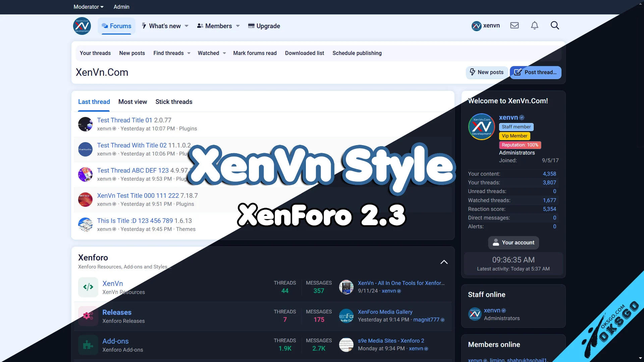
Task: Open search with the magnifier icon
Action: coord(555,25)
